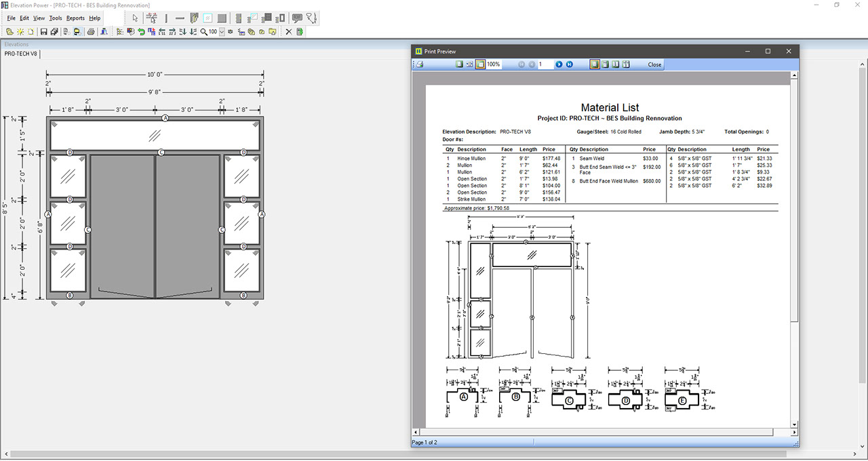Open the zoom level dropdown
The height and width of the screenshot is (461, 868).
pyautogui.click(x=222, y=32)
